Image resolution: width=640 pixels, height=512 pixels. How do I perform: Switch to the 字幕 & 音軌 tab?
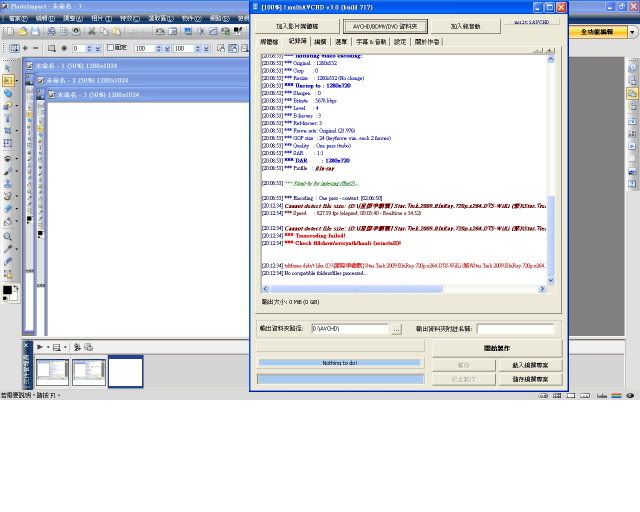click(x=371, y=42)
